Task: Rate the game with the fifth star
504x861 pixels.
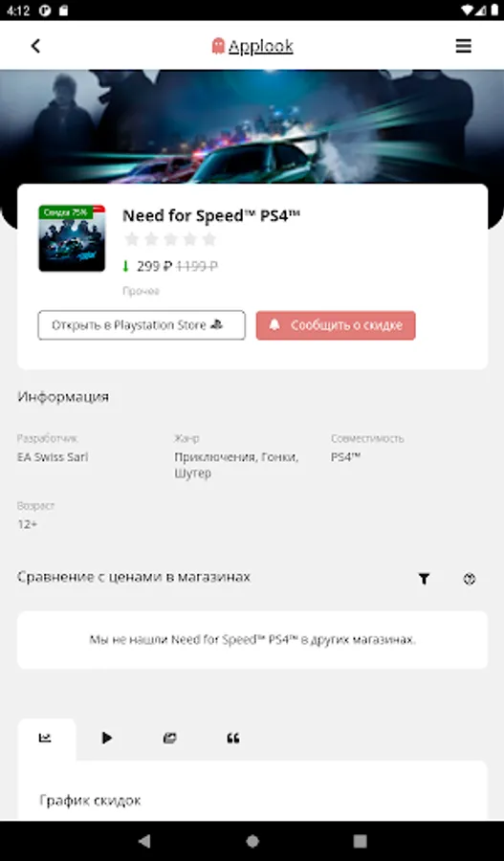Action: click(209, 239)
